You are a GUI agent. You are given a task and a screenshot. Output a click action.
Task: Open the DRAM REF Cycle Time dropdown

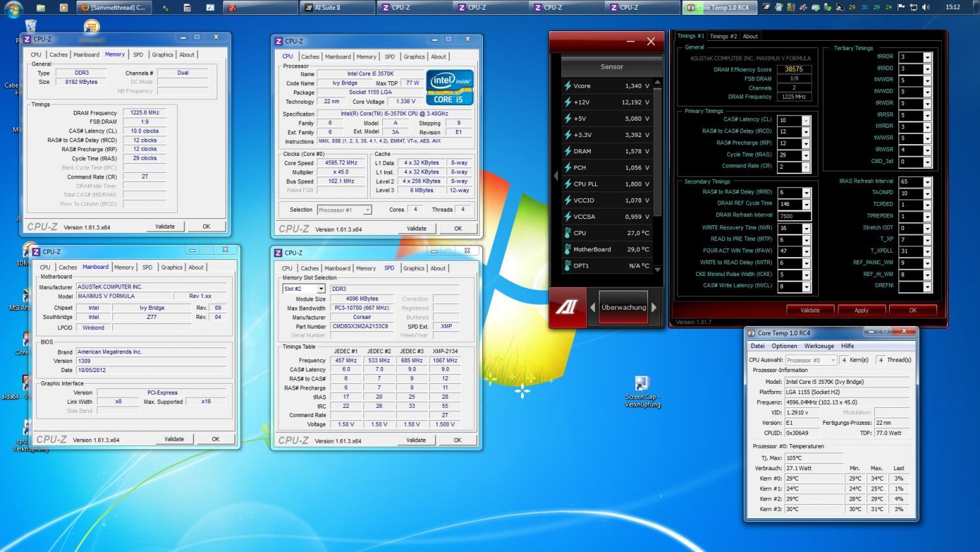click(x=806, y=205)
